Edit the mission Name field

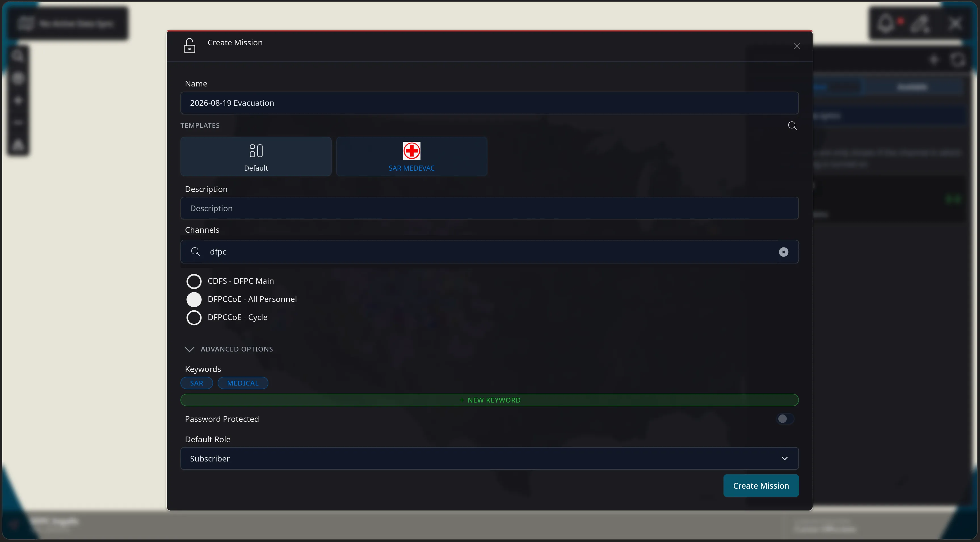click(x=489, y=103)
